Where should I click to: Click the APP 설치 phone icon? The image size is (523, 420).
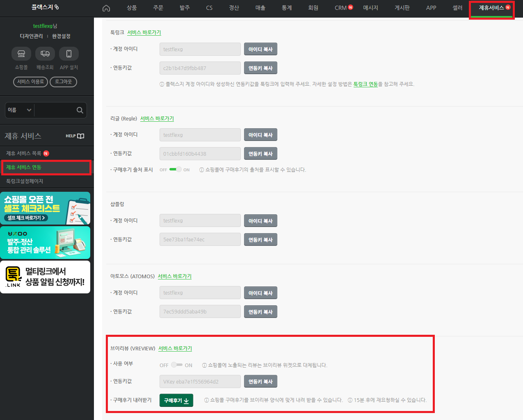tap(69, 54)
